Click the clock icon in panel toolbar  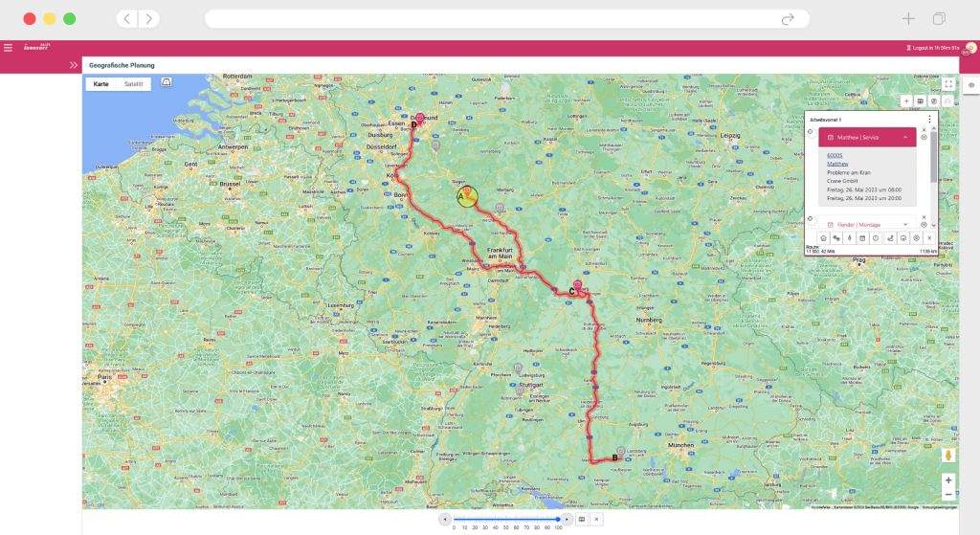coord(876,238)
